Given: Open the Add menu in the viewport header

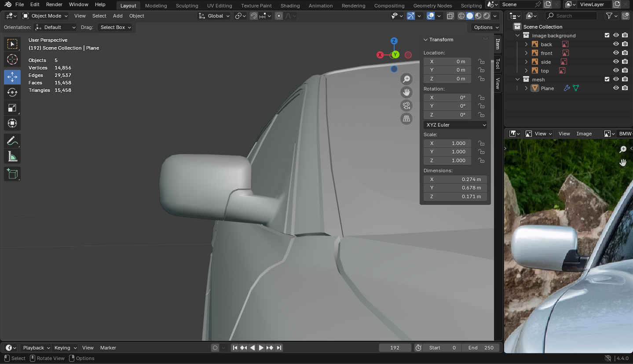Looking at the screenshot, I should 118,16.
